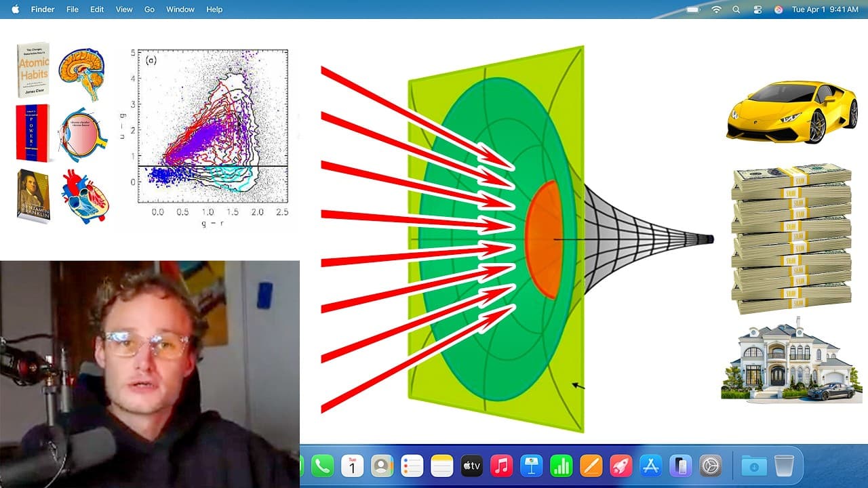
Task: Open the Window menu
Action: click(180, 9)
